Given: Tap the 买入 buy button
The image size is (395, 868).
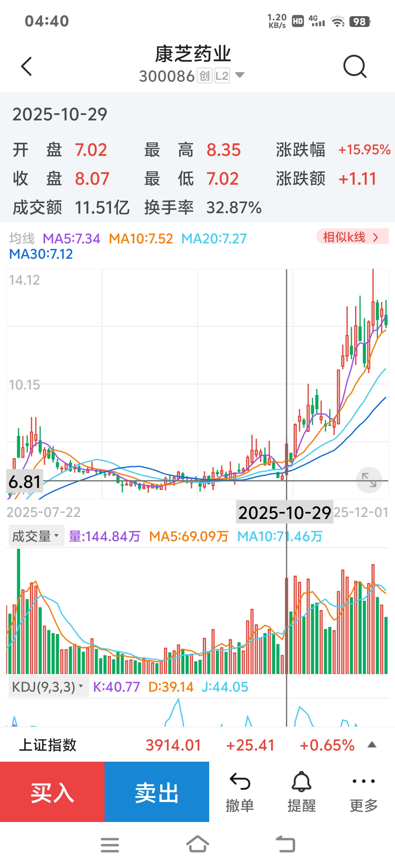Looking at the screenshot, I should click(52, 792).
